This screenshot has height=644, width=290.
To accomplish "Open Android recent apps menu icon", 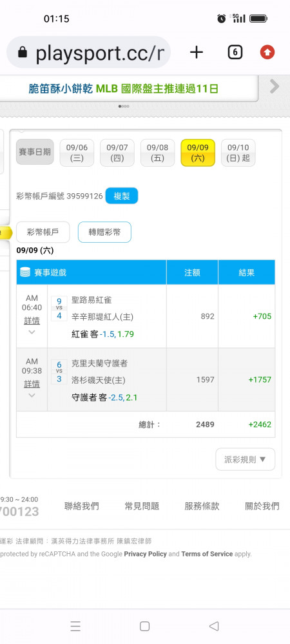I will click(75, 626).
